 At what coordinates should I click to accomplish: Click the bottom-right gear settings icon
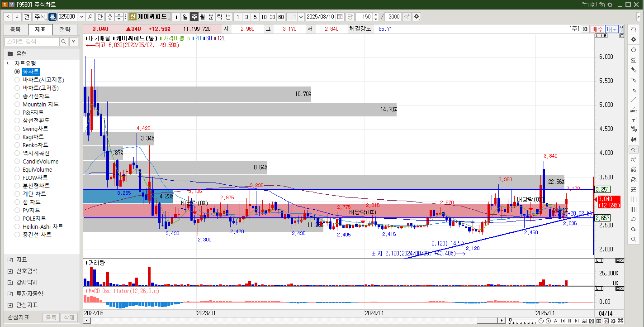612,321
